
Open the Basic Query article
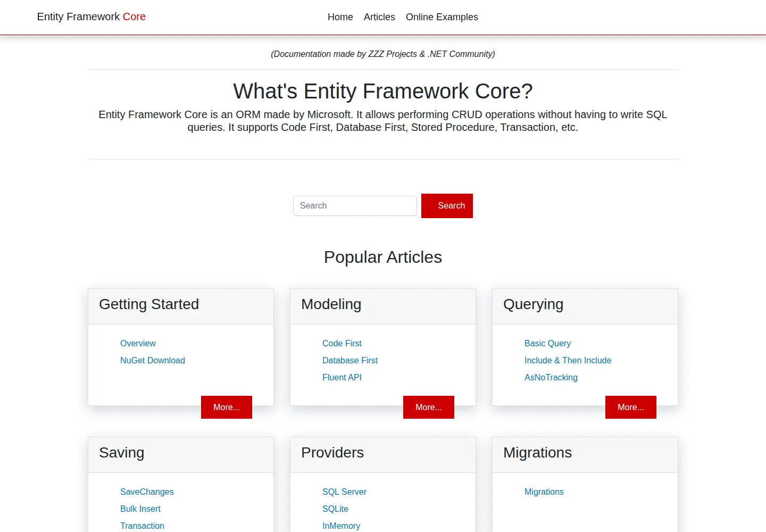pyautogui.click(x=548, y=343)
